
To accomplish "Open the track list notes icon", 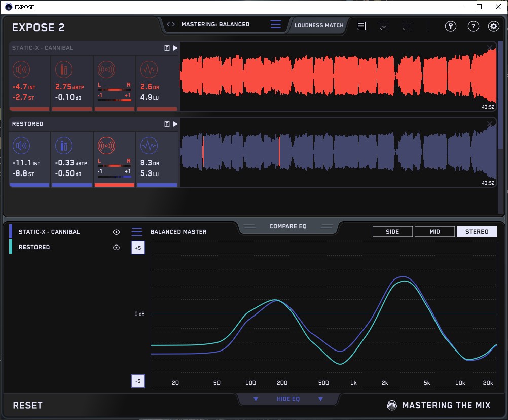I will pyautogui.click(x=361, y=26).
